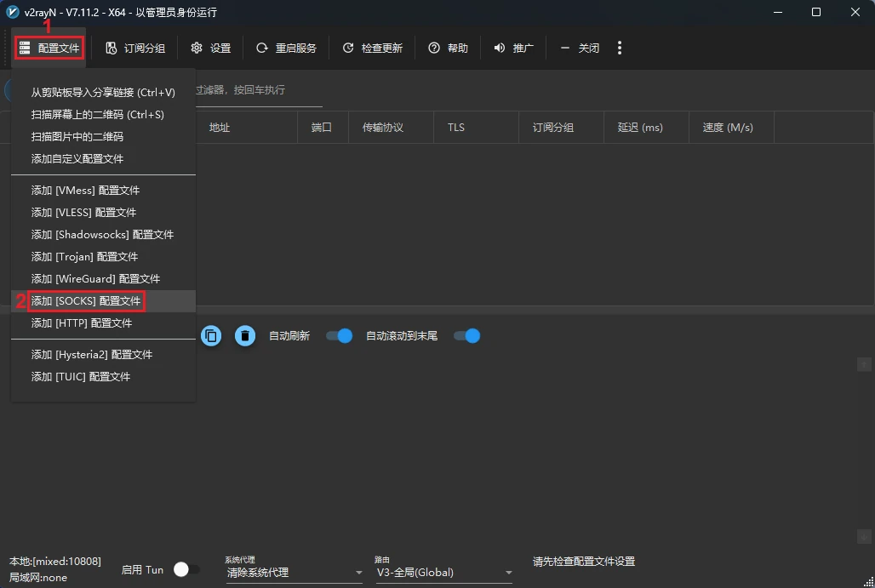Expand the 路由 V3-全局(Global) dropdown
Image resolution: width=875 pixels, height=588 pixels.
(444, 573)
